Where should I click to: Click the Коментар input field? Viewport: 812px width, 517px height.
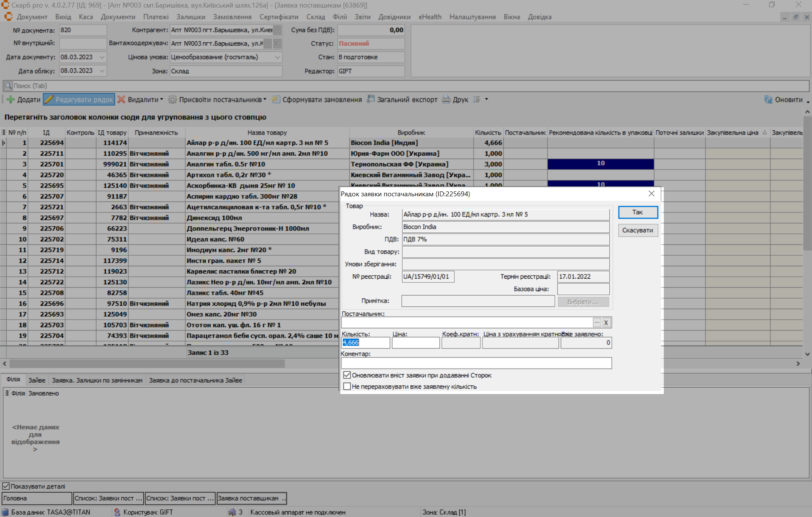coord(476,363)
